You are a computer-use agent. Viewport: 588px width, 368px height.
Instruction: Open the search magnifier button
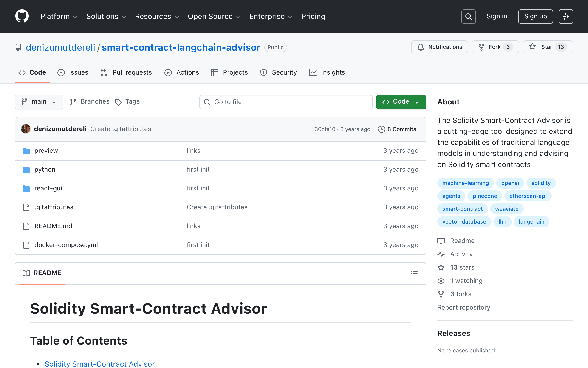coord(468,16)
